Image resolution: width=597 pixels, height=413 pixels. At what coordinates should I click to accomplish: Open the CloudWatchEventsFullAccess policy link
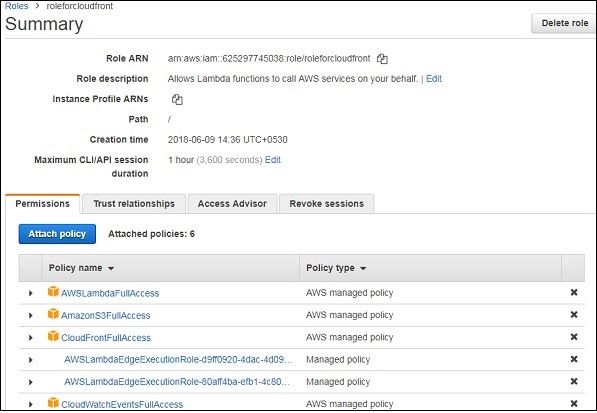coord(122,404)
